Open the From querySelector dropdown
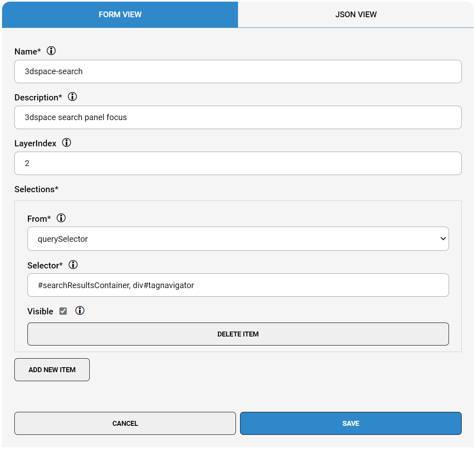Image resolution: width=476 pixels, height=450 pixels. coord(238,239)
